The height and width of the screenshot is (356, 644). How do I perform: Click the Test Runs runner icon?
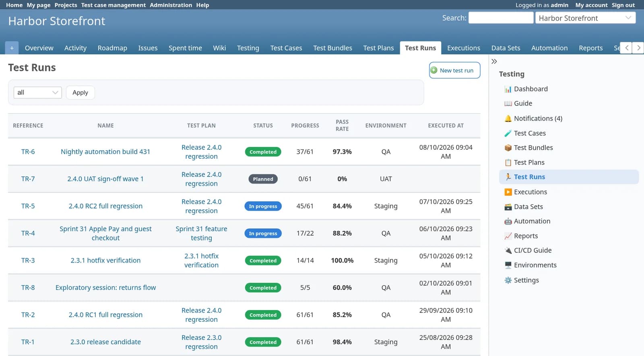(x=508, y=177)
